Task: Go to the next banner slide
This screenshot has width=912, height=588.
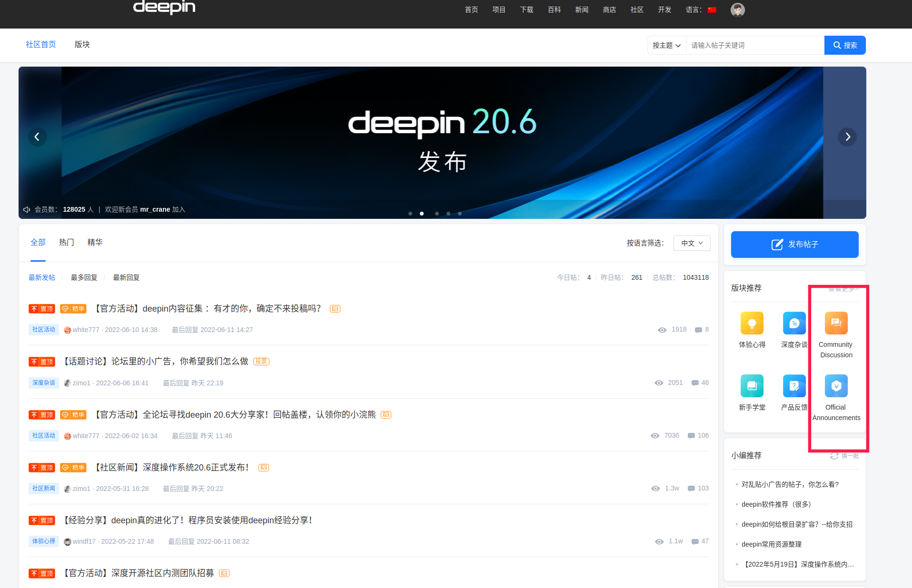Action: tap(847, 137)
